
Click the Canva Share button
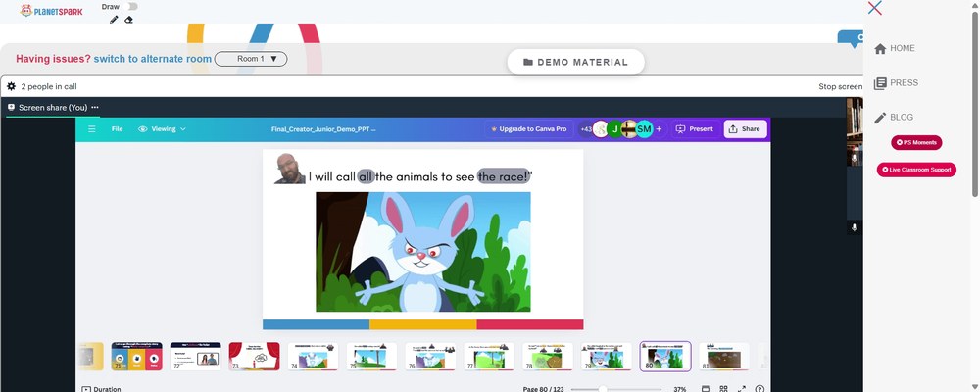point(745,129)
